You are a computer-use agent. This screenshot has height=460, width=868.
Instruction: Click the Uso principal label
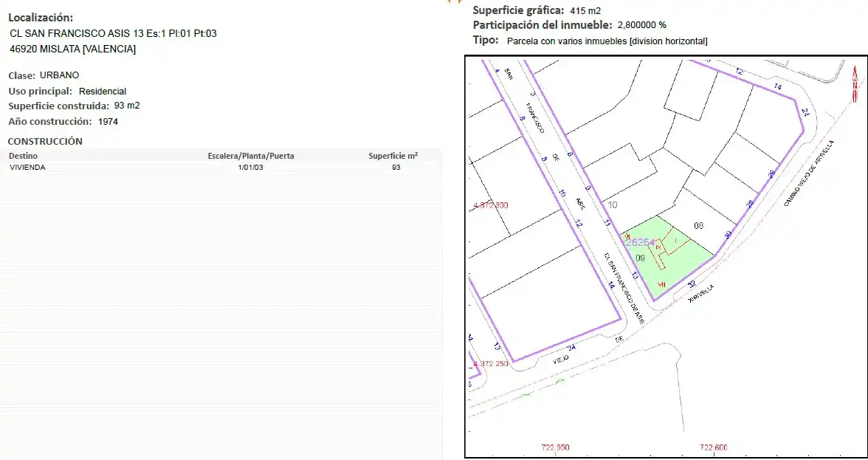pyautogui.click(x=41, y=91)
